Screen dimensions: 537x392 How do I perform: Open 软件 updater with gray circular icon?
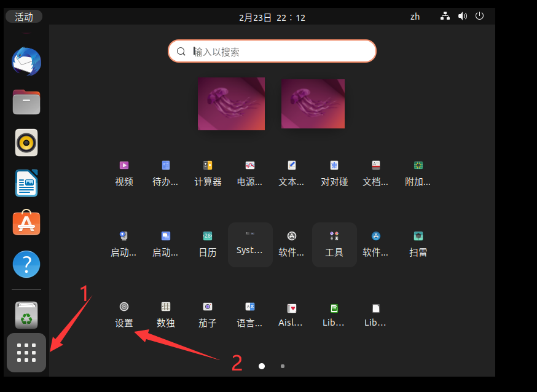291,245
